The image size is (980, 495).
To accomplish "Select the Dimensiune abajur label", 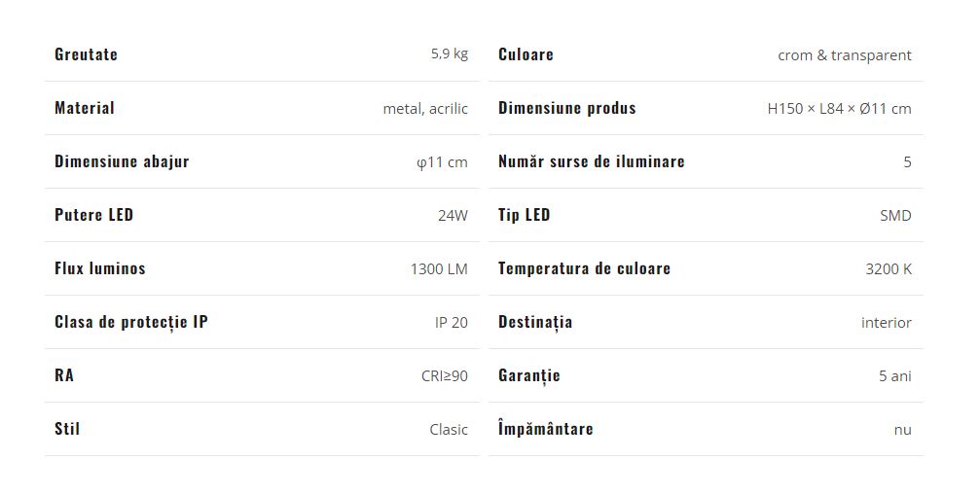I will [122, 161].
